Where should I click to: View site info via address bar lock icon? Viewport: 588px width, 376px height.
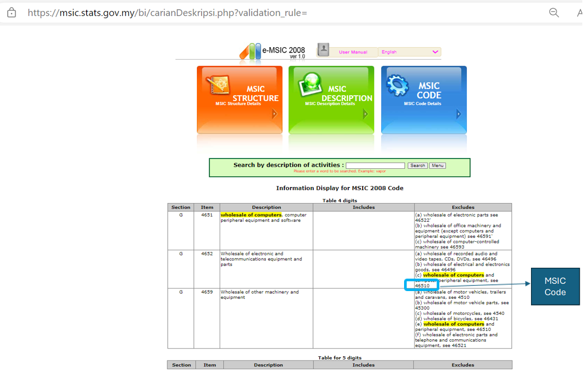coord(11,13)
